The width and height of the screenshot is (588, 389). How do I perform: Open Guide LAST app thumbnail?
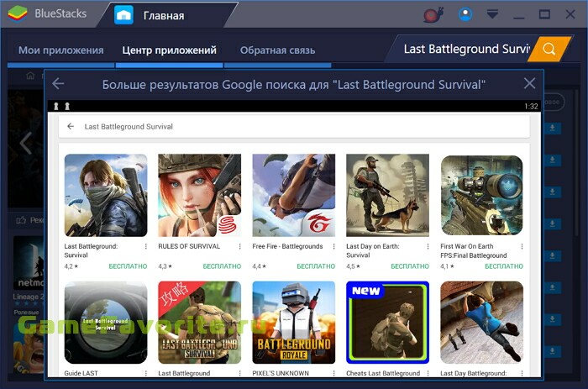(x=106, y=323)
